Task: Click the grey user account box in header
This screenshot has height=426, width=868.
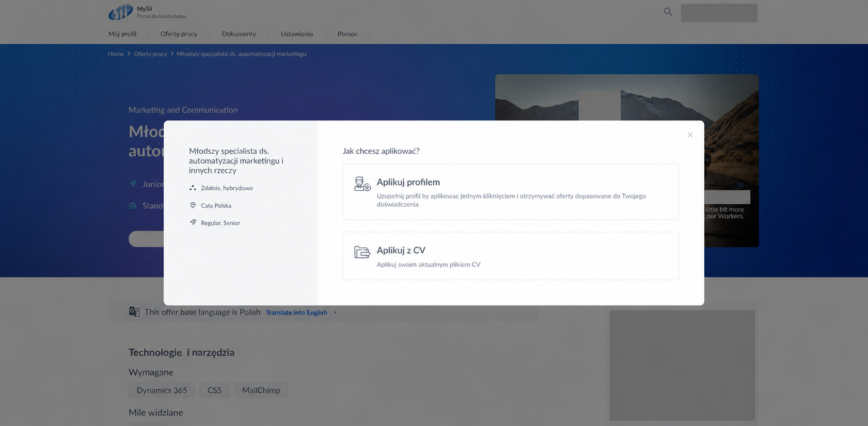Action: click(x=719, y=13)
